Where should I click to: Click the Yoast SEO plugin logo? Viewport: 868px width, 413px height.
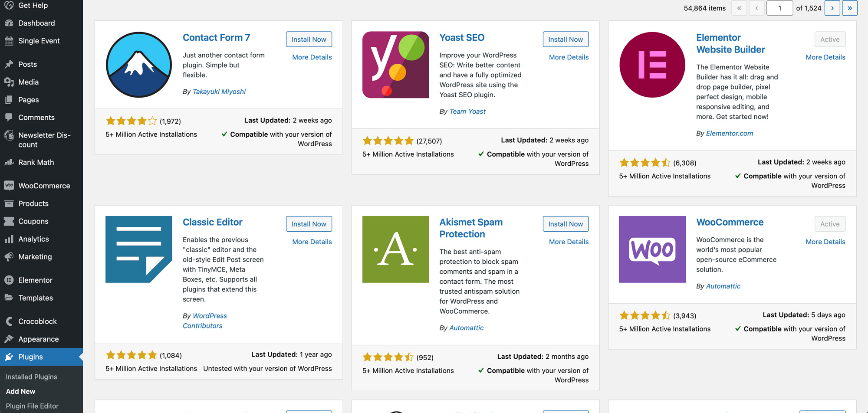coord(395,65)
